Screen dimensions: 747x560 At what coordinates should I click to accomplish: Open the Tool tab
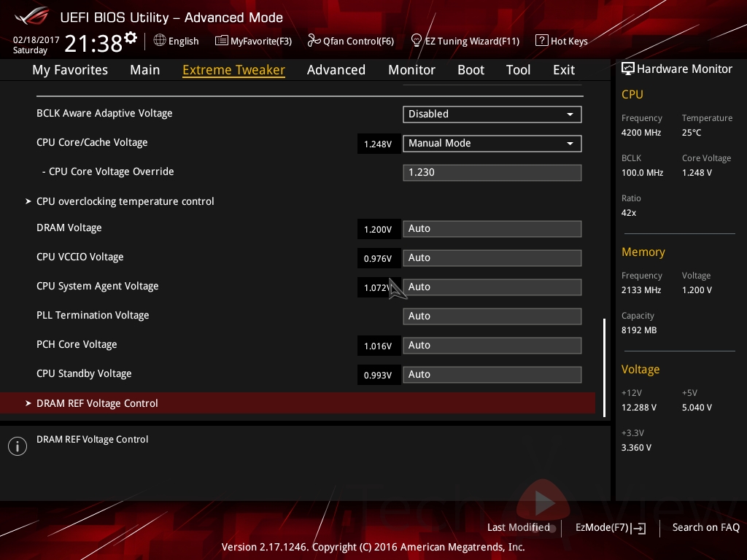pos(519,70)
